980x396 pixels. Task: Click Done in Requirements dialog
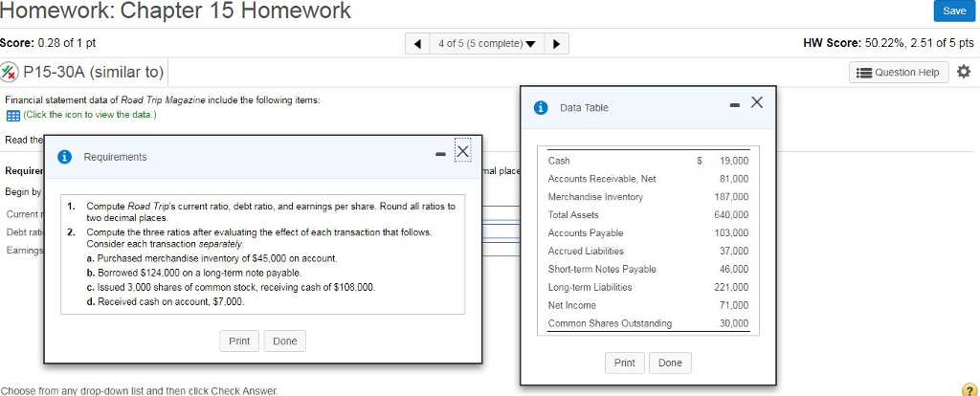(285, 341)
